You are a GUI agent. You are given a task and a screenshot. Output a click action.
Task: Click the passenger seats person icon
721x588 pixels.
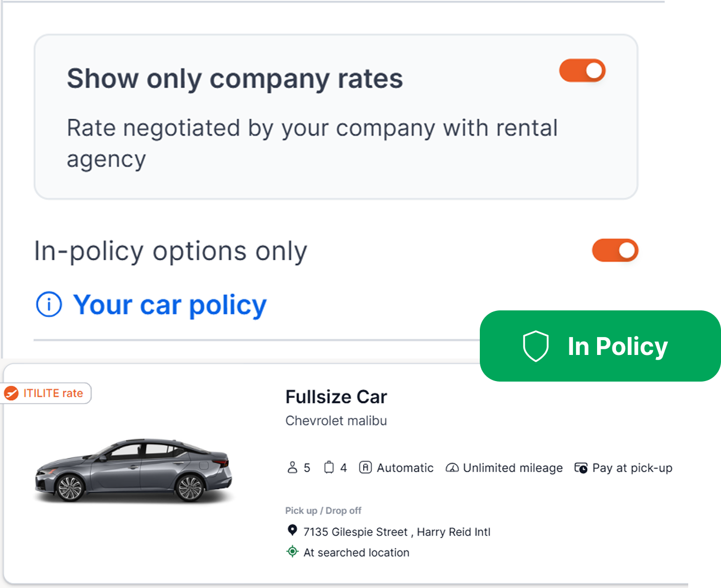pyautogui.click(x=292, y=468)
